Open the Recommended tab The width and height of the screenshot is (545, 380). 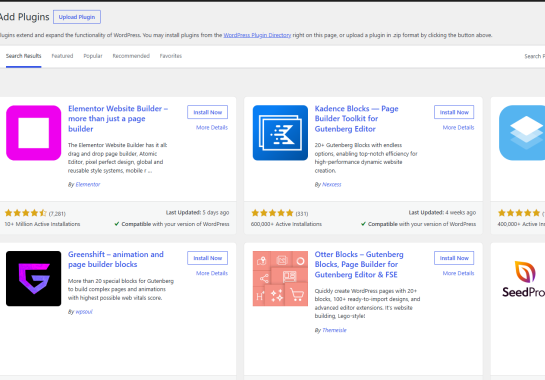(x=131, y=56)
